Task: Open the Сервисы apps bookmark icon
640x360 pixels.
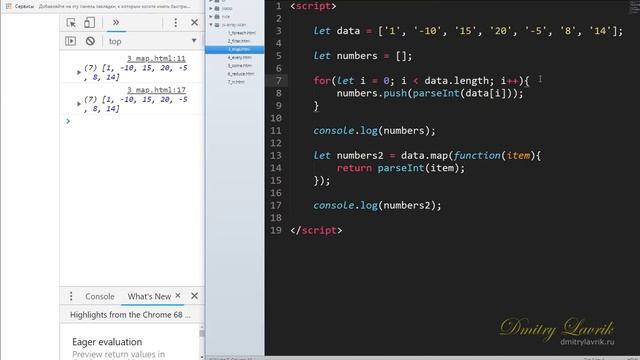Action: (x=9, y=6)
